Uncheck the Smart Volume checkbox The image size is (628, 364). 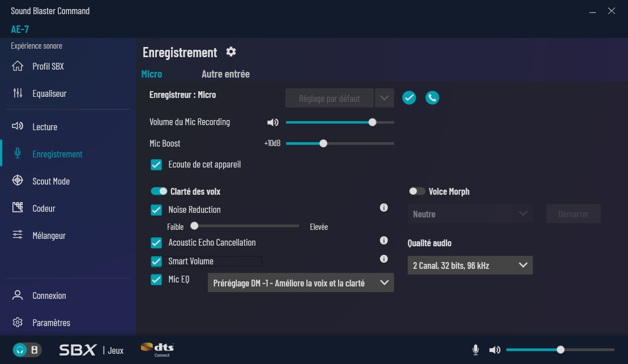pyautogui.click(x=156, y=261)
